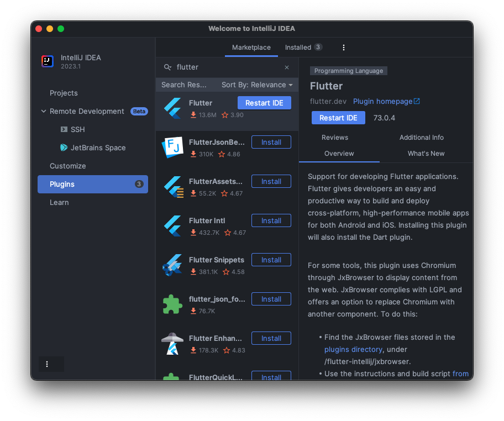Open the options menu at bottom left
This screenshot has width=504, height=421.
tap(48, 364)
